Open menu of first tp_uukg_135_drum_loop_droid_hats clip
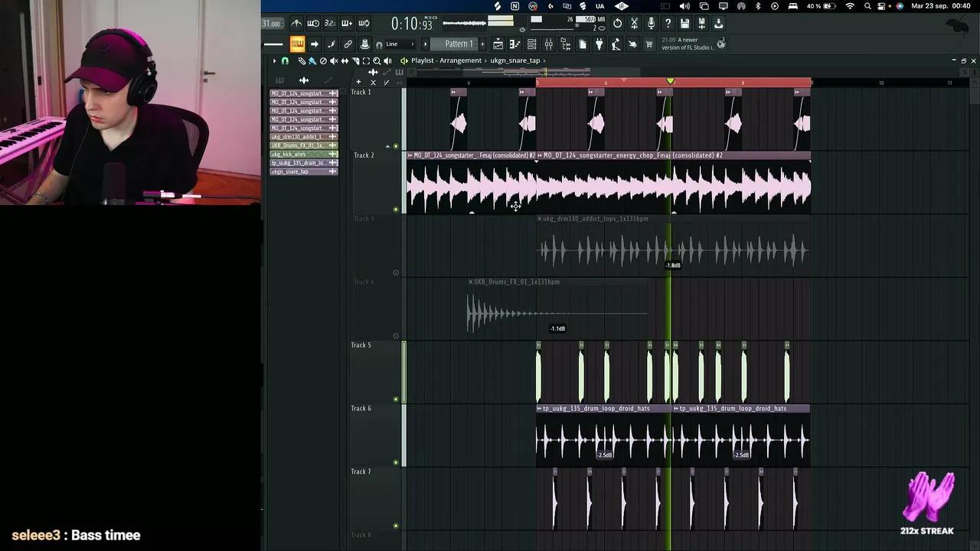980x551 pixels. [539, 409]
